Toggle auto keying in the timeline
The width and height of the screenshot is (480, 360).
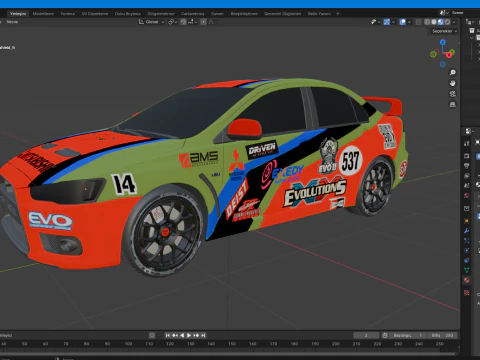point(152,335)
